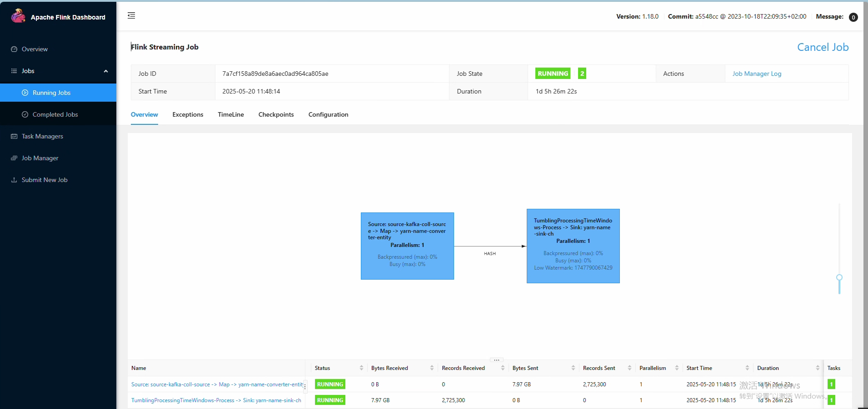
Task: Select the TumblingProcessingTimeWindows graph node
Action: [573, 246]
